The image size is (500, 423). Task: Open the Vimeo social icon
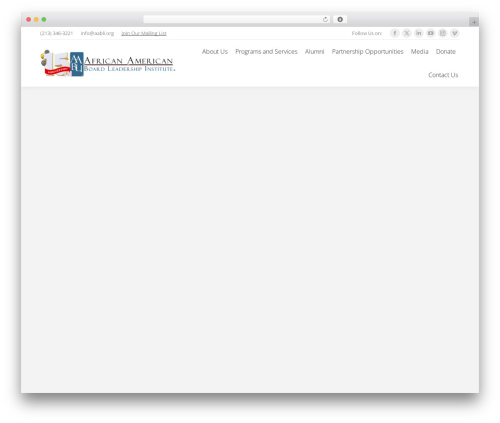455,33
